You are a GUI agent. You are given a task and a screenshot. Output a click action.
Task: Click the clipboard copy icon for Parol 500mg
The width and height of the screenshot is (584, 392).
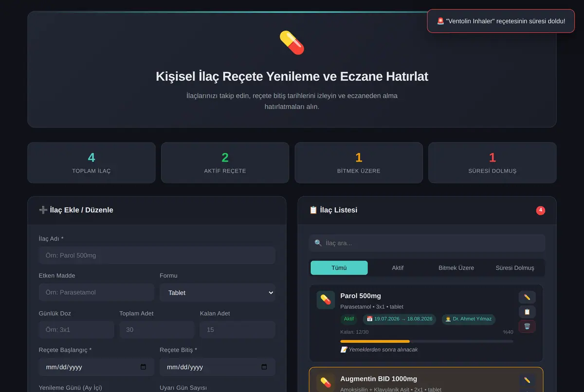point(527,312)
